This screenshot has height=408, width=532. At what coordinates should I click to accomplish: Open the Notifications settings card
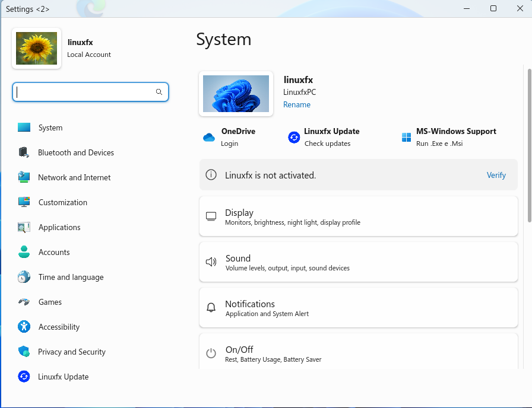click(358, 308)
